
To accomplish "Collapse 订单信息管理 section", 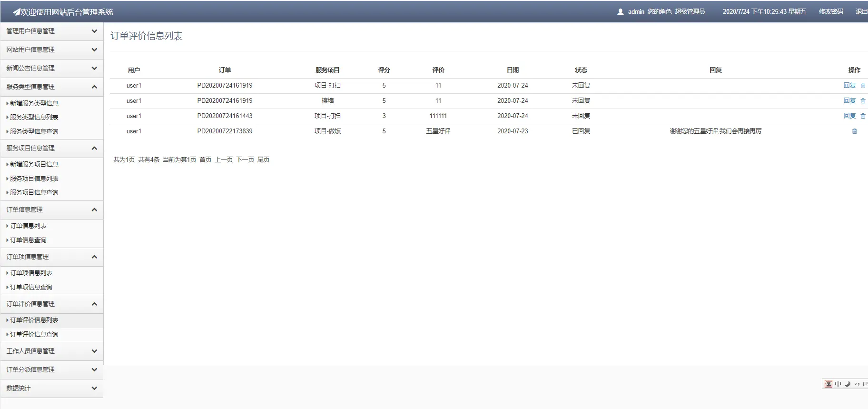I will 52,210.
